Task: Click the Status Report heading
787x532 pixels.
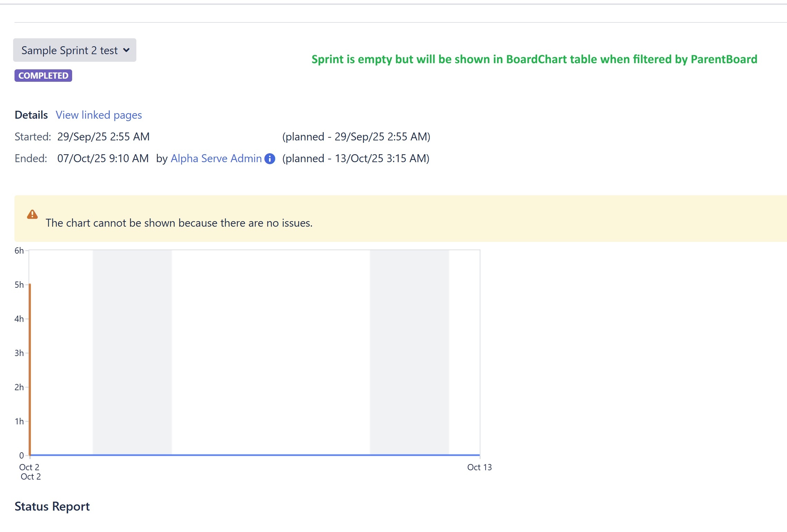Action: (x=52, y=506)
